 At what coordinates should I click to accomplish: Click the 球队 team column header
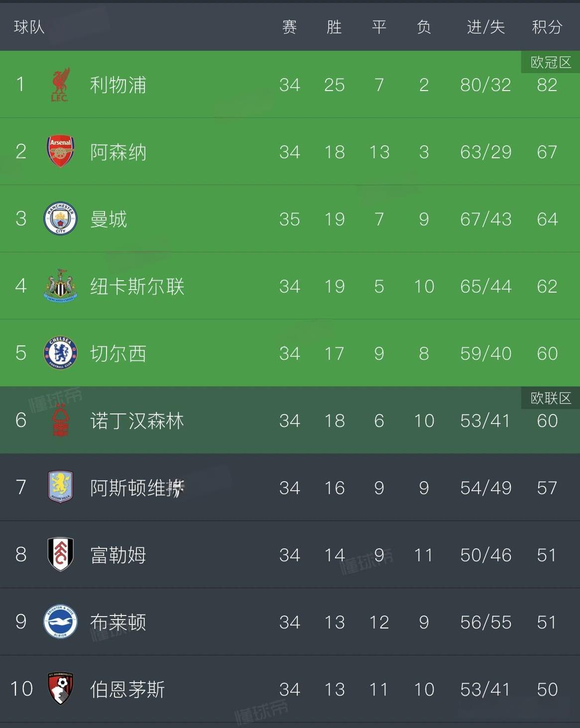[29, 27]
